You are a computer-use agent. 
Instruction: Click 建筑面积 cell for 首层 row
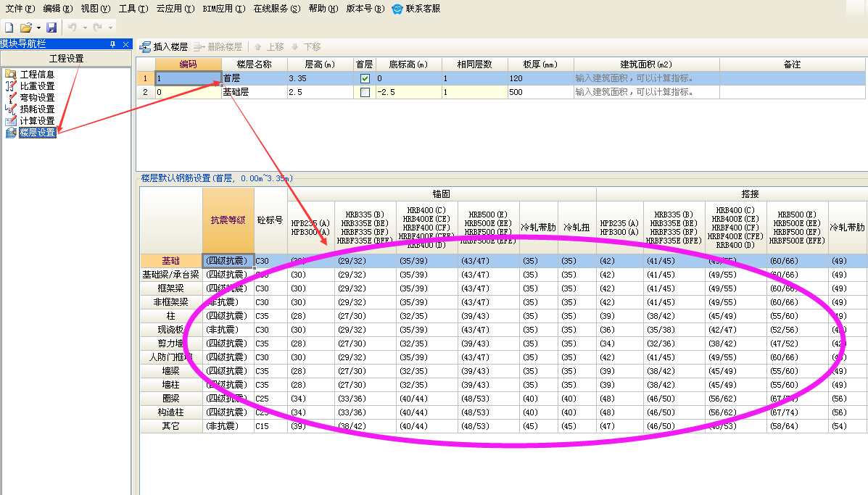click(x=647, y=78)
